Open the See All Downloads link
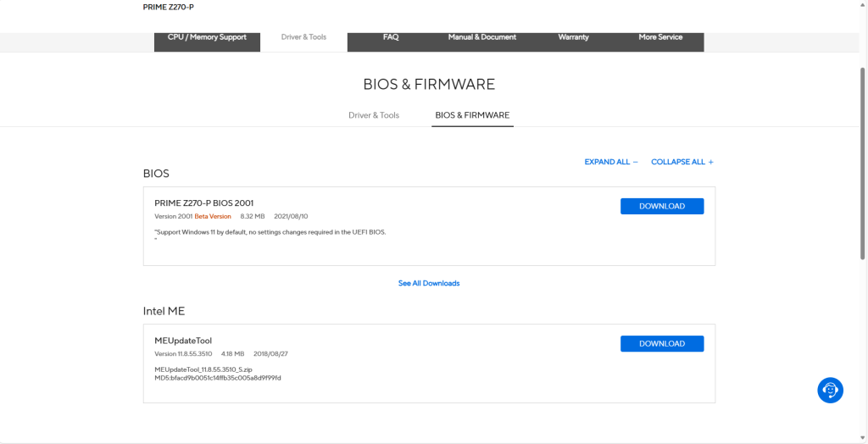 pos(429,283)
